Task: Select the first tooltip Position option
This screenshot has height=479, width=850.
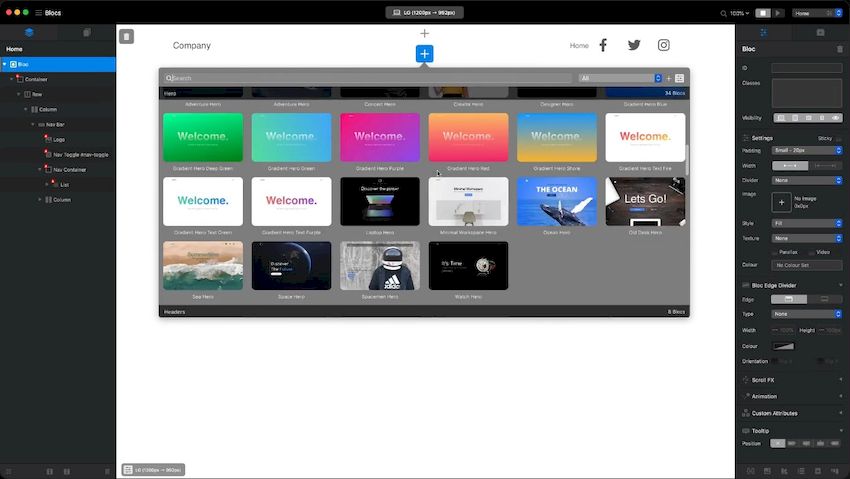Action: coord(777,443)
